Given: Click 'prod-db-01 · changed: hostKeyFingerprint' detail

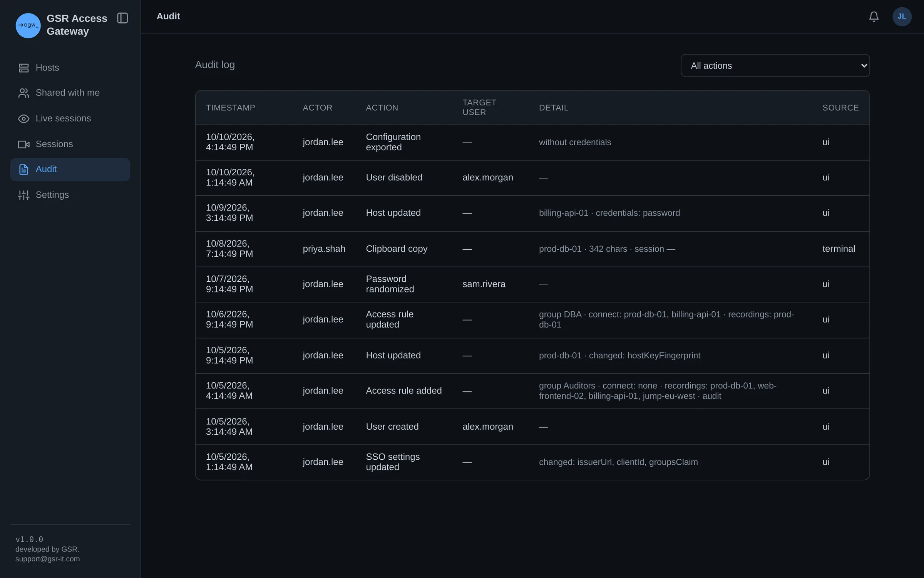Looking at the screenshot, I should 619,356.
